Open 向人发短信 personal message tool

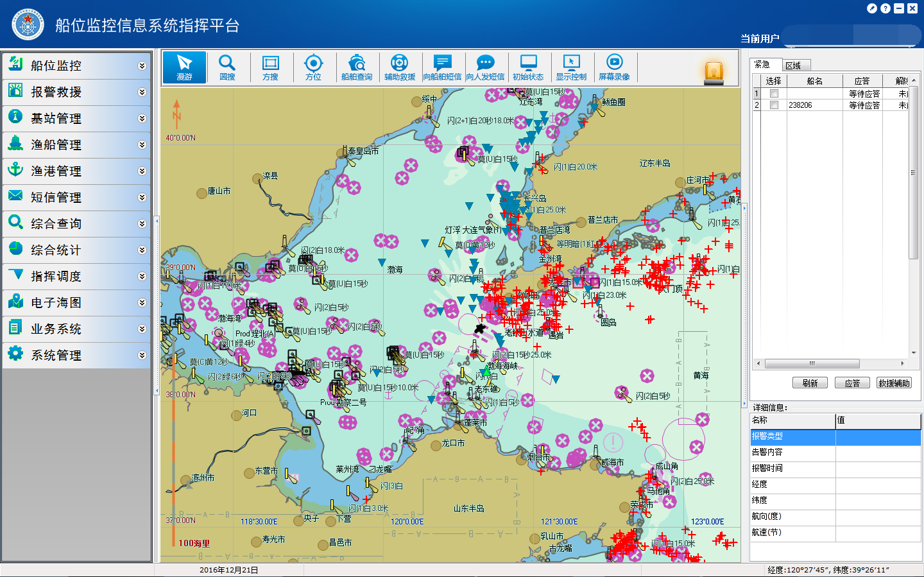(x=485, y=67)
